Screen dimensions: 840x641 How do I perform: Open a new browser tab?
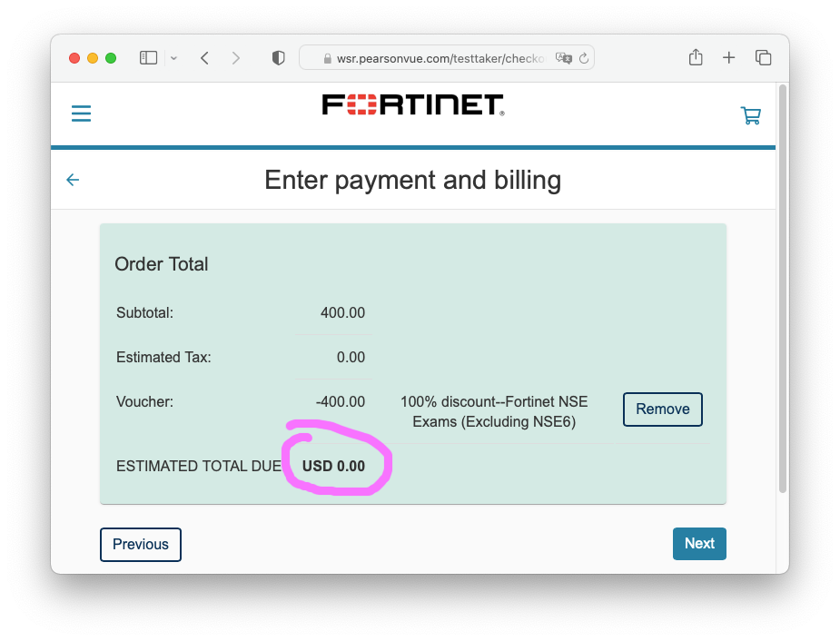(728, 58)
